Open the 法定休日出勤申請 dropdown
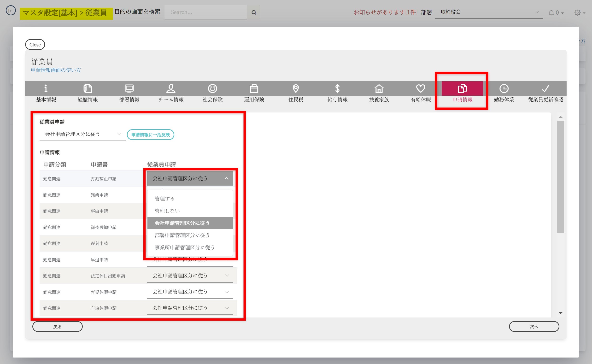Viewport: 592px width, 364px height. pos(190,276)
